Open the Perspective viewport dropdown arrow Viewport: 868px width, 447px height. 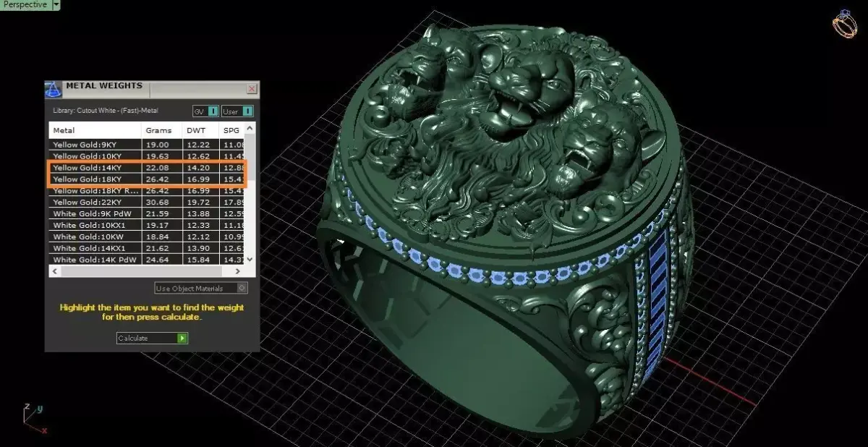(x=56, y=5)
